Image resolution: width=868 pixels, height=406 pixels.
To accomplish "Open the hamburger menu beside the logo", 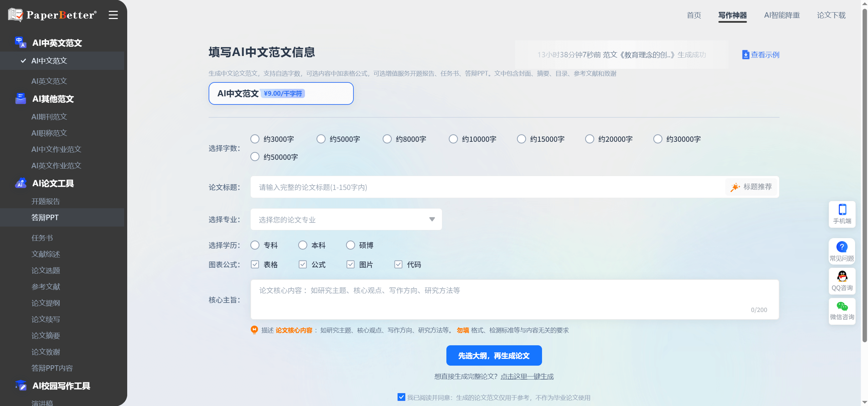I will 113,15.
